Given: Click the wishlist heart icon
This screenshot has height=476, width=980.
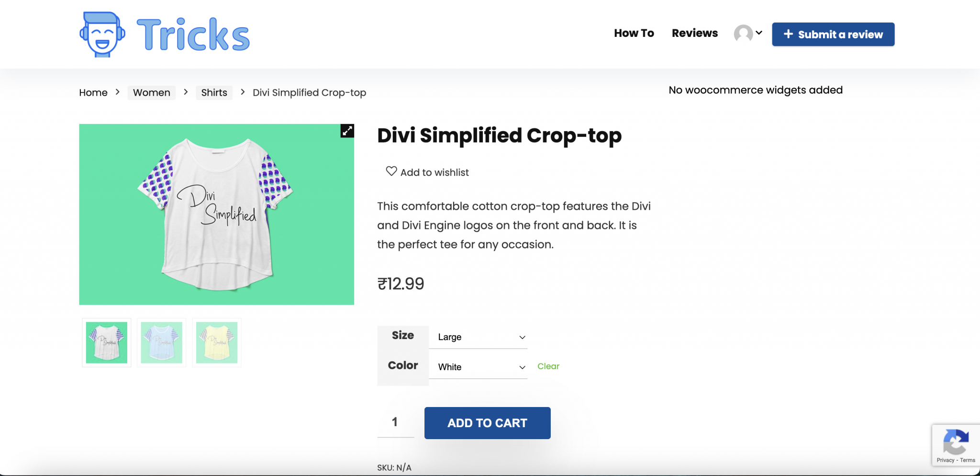Looking at the screenshot, I should [x=391, y=171].
